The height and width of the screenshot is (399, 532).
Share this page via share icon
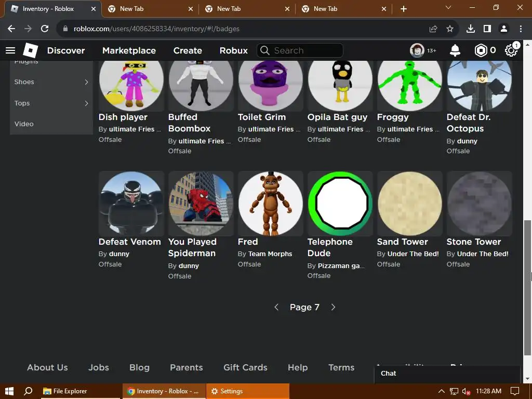(x=433, y=29)
